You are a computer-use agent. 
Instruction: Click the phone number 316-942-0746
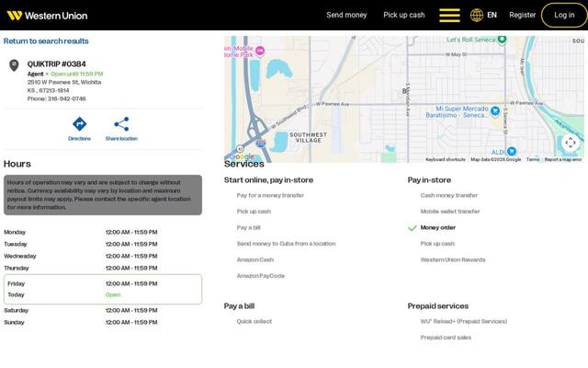[67, 98]
